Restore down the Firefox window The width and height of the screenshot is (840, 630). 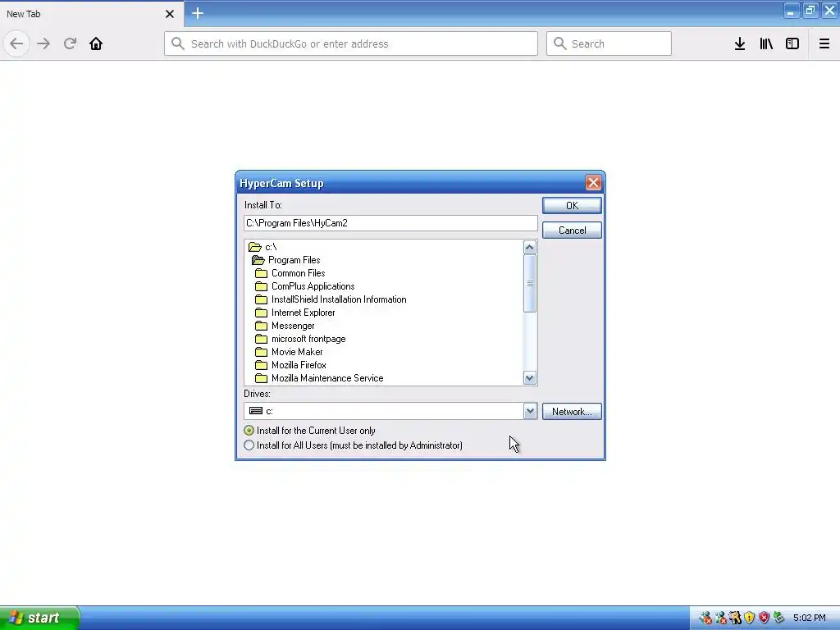(810, 11)
